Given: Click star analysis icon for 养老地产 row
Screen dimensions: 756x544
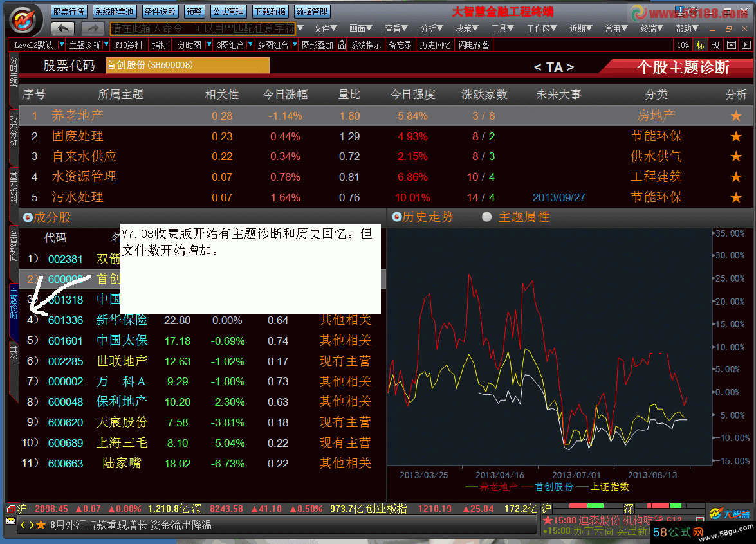Looking at the screenshot, I should pos(736,116).
